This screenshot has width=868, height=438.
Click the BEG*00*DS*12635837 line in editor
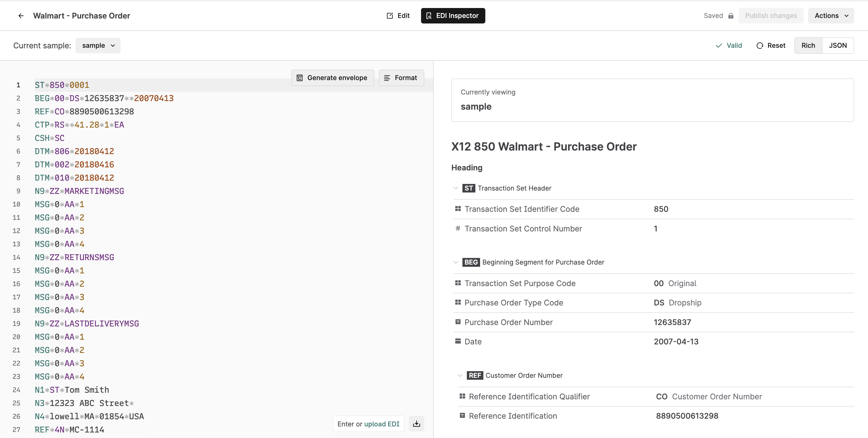104,98
